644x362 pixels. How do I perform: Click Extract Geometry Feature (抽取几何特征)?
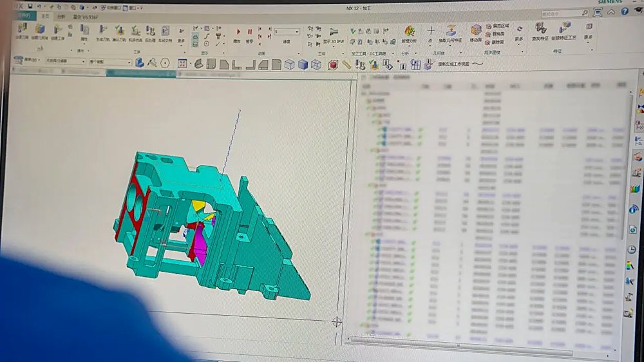451,34
